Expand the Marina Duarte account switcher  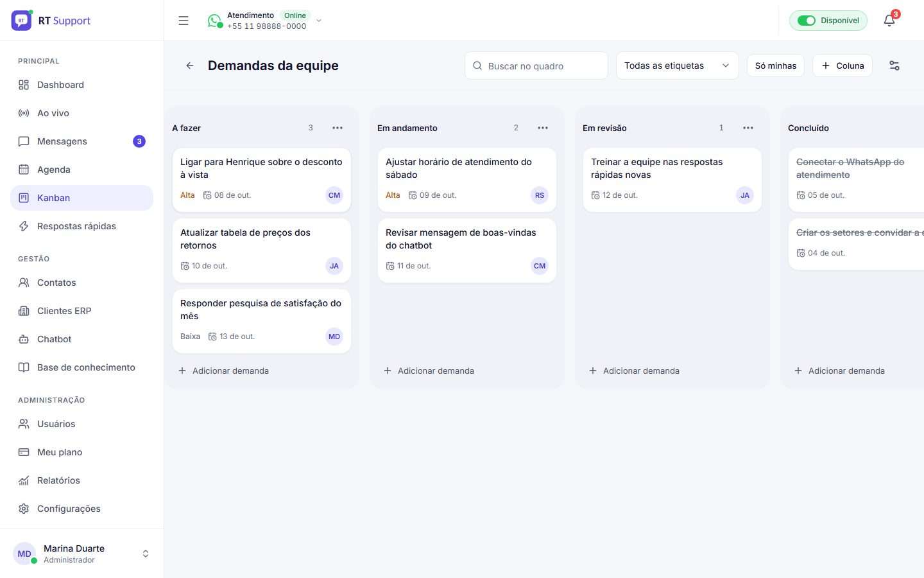coord(146,554)
